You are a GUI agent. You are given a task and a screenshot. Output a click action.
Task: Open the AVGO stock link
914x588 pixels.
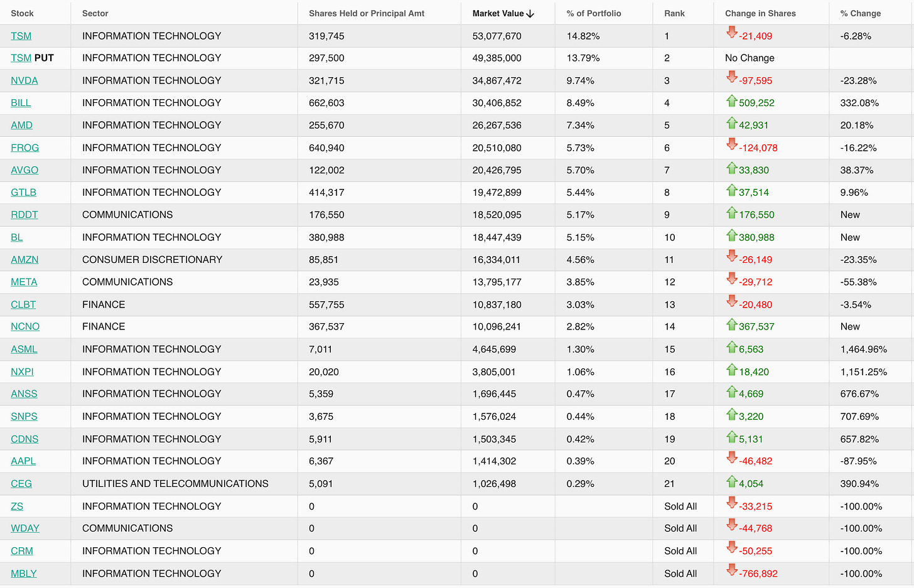(24, 170)
